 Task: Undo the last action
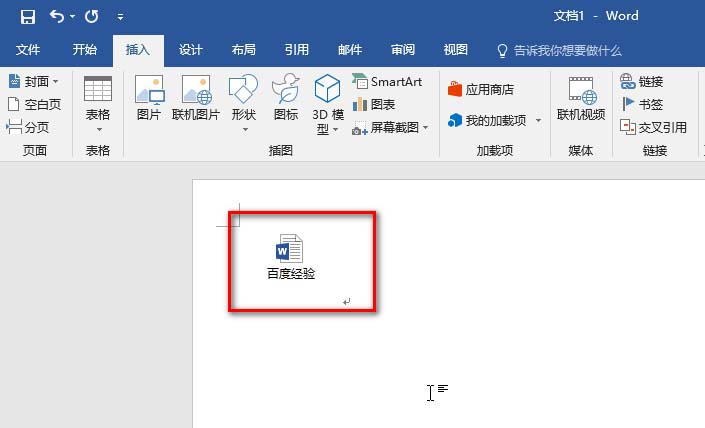(x=57, y=17)
